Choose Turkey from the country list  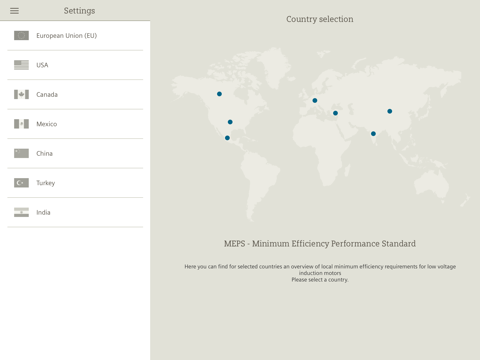tap(75, 183)
